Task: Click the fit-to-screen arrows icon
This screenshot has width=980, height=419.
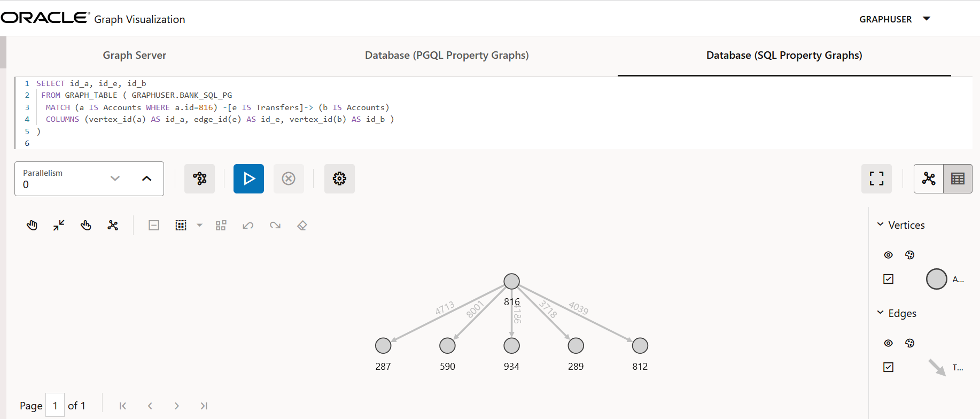Action: [x=59, y=226]
